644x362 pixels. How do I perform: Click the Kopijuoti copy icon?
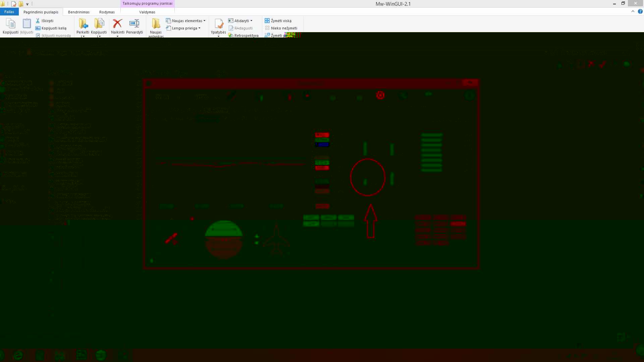pos(10,24)
